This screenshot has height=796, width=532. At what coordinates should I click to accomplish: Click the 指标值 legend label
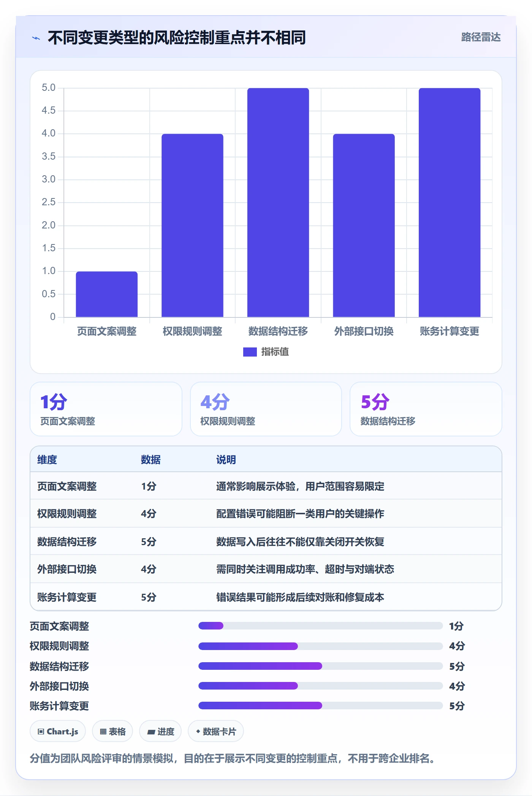point(275,352)
